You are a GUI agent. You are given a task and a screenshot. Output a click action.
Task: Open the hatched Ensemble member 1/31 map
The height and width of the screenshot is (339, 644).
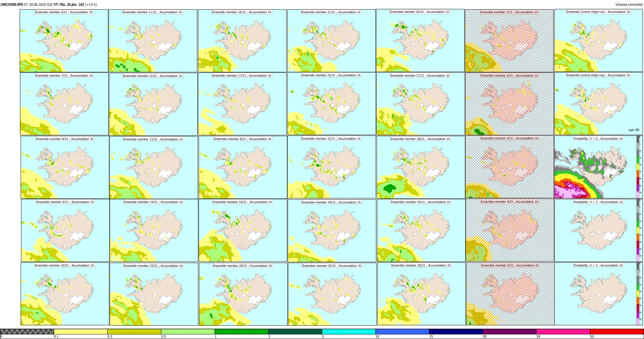pyautogui.click(x=509, y=41)
